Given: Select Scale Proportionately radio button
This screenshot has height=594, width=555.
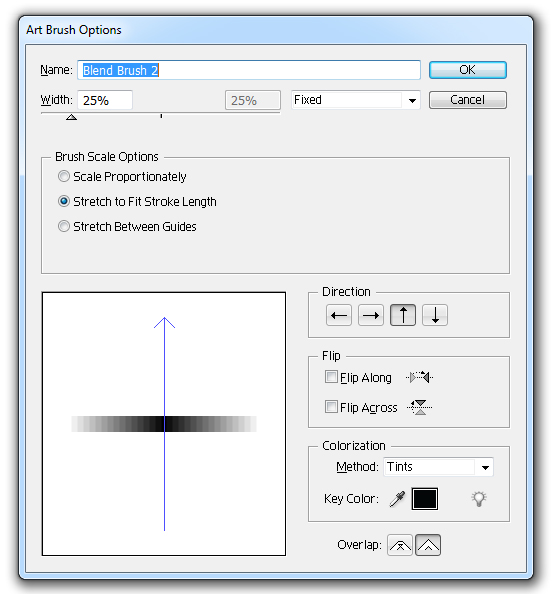Looking at the screenshot, I should [x=64, y=176].
